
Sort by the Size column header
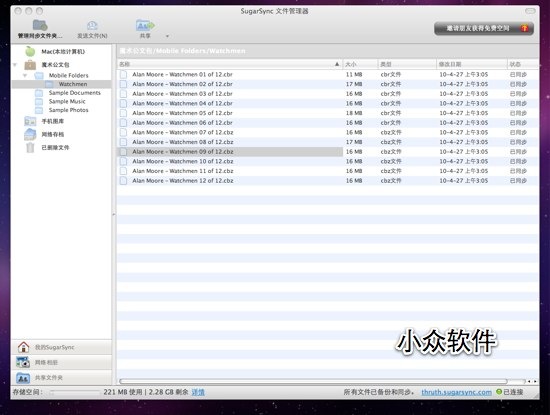pyautogui.click(x=360, y=64)
